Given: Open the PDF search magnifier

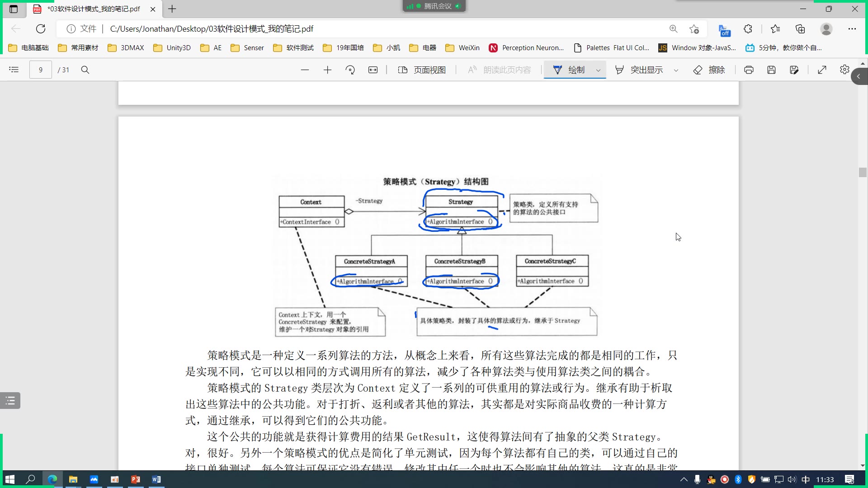Looking at the screenshot, I should 85,70.
